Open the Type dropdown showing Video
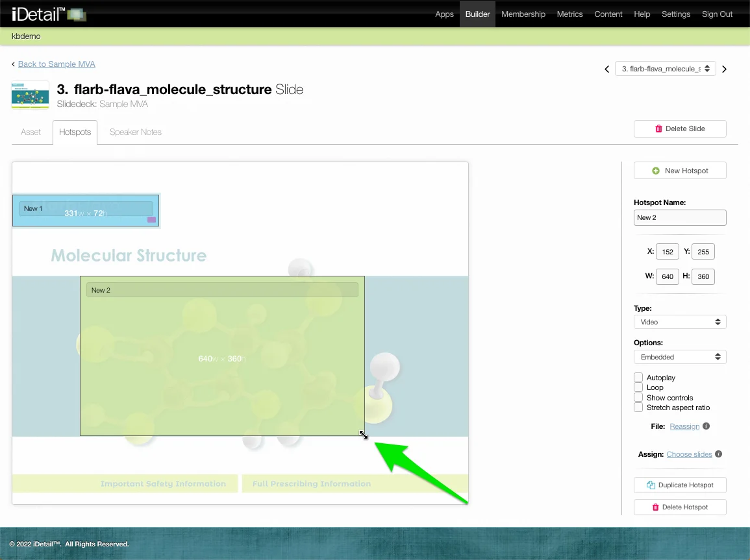 pyautogui.click(x=680, y=322)
